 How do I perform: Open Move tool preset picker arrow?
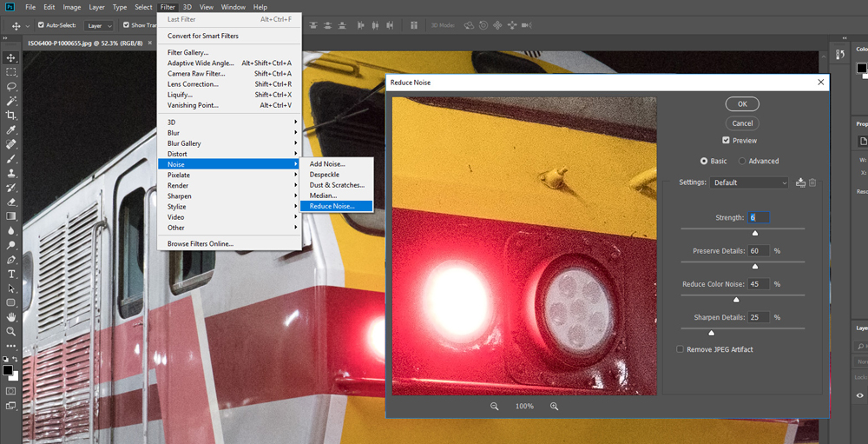point(27,25)
